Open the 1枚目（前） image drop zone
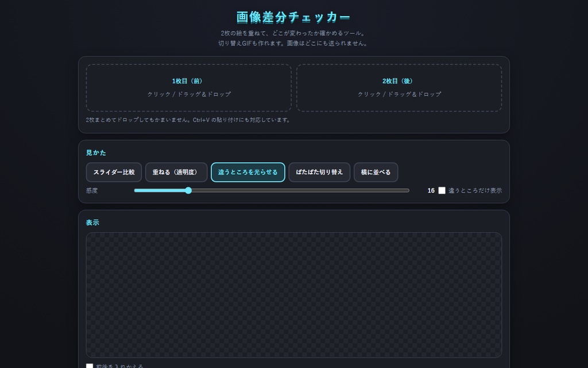Screen dimensions: 588x368 click(x=188, y=87)
